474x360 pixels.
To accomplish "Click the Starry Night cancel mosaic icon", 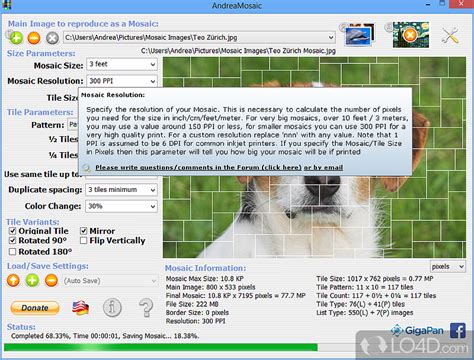I will click(x=411, y=35).
